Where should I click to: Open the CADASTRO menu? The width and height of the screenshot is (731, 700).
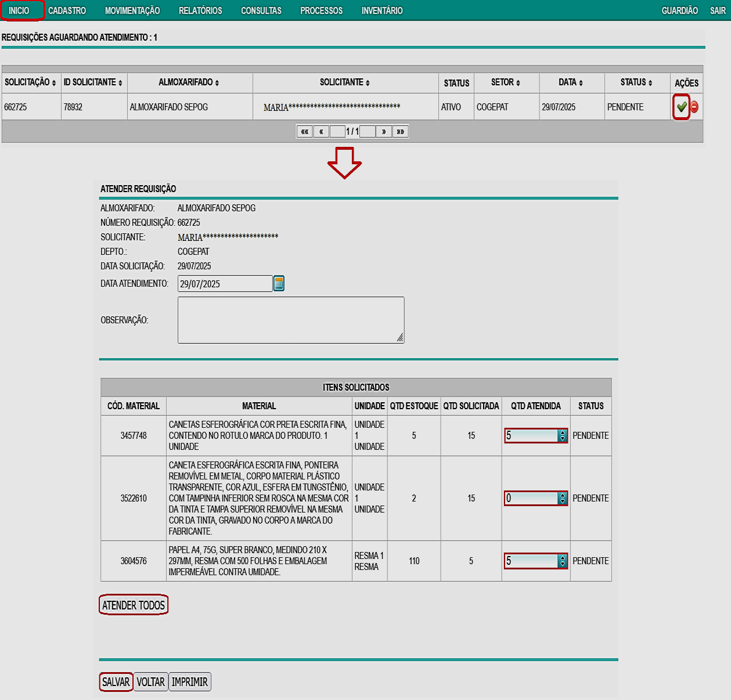67,10
